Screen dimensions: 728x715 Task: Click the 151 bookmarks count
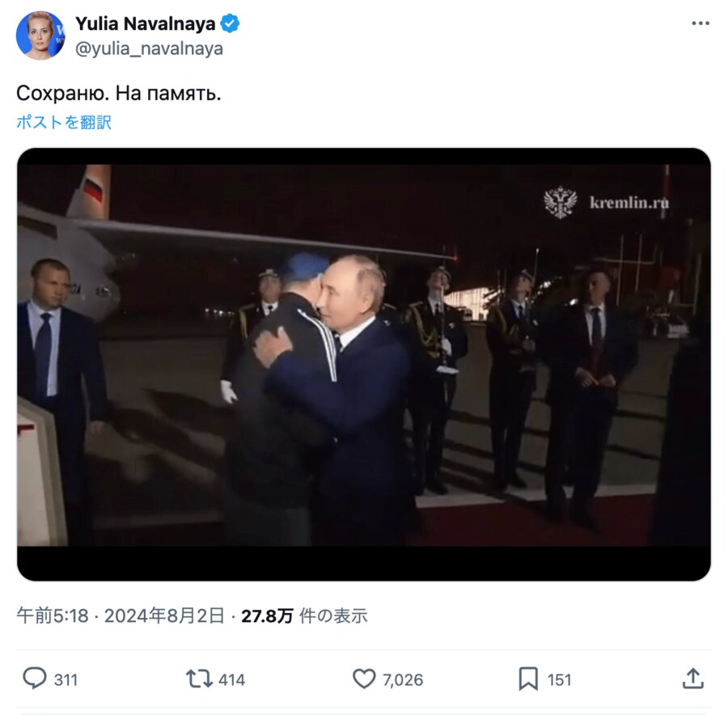pyautogui.click(x=559, y=679)
